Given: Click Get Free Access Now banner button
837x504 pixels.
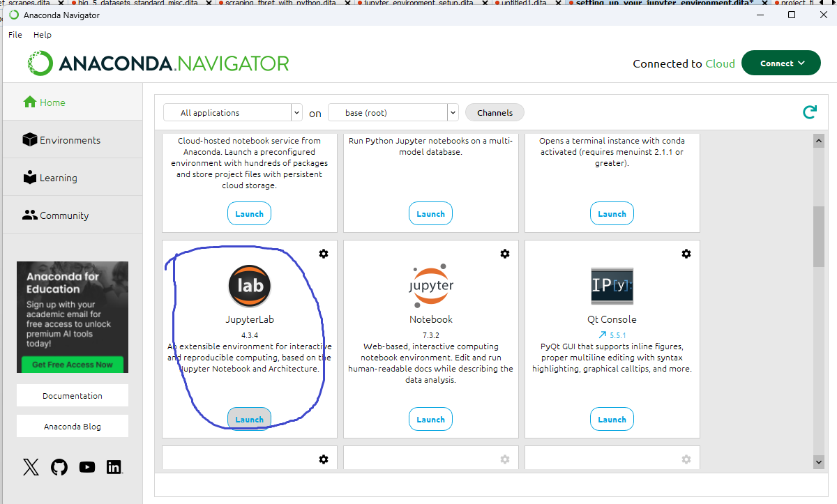Looking at the screenshot, I should [x=73, y=365].
